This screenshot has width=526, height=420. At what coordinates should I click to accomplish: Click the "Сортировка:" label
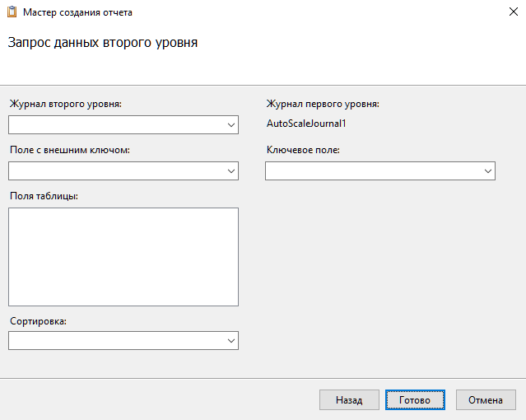[x=38, y=321]
